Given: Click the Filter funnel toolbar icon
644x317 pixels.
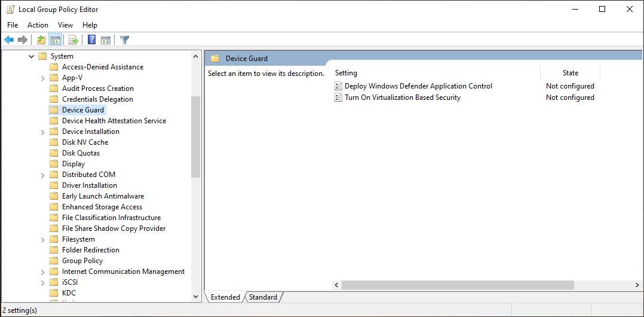Looking at the screenshot, I should point(124,40).
